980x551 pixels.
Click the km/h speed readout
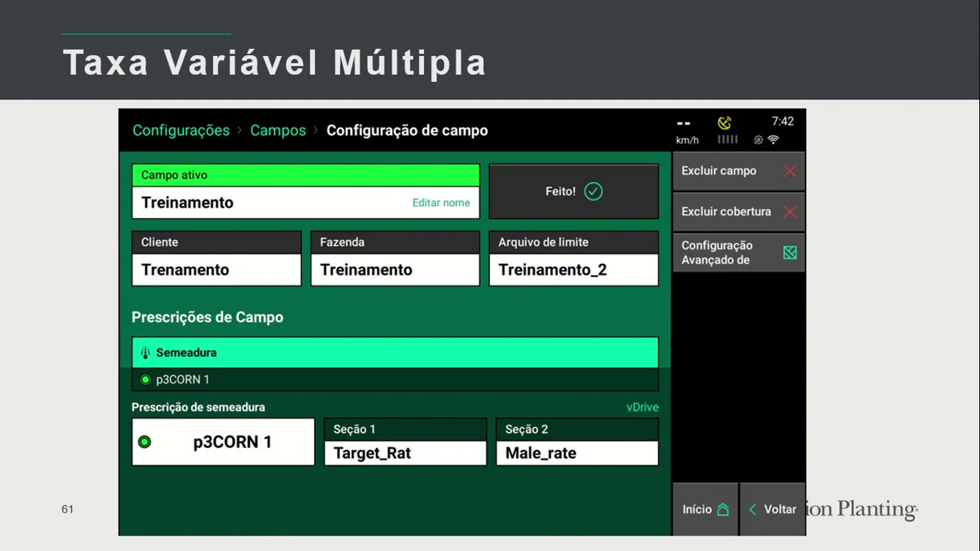click(687, 132)
